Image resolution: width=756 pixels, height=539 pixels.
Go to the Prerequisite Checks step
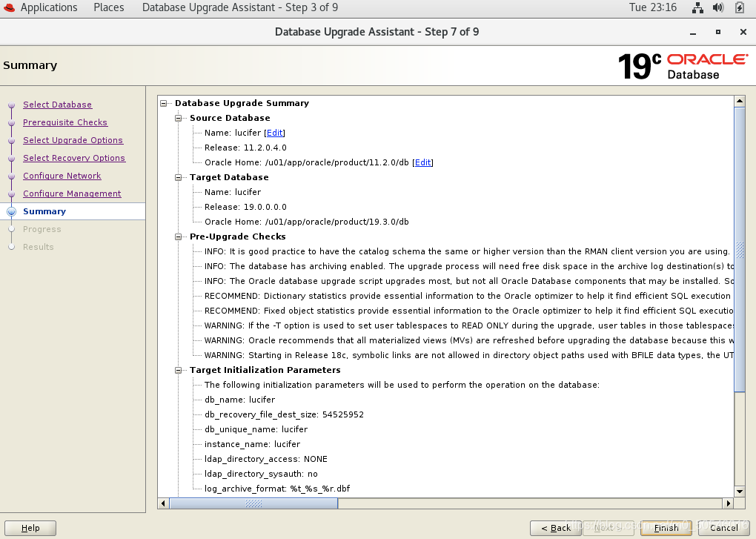(65, 122)
